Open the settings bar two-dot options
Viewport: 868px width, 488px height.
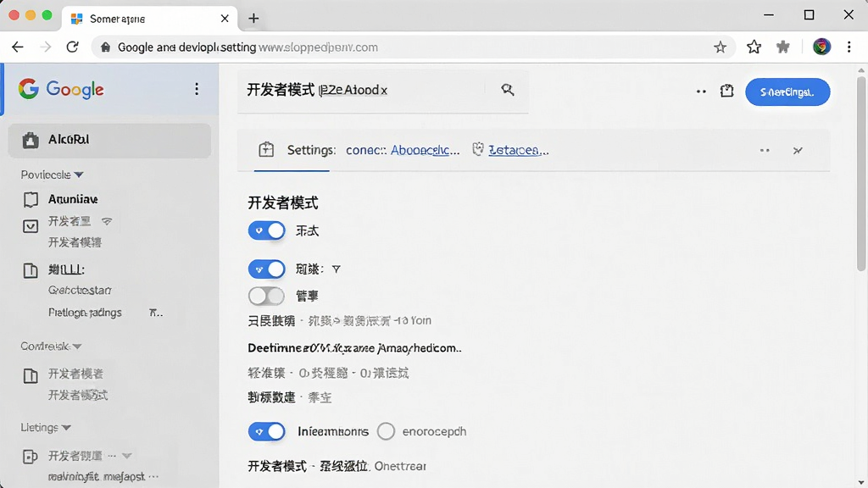765,151
